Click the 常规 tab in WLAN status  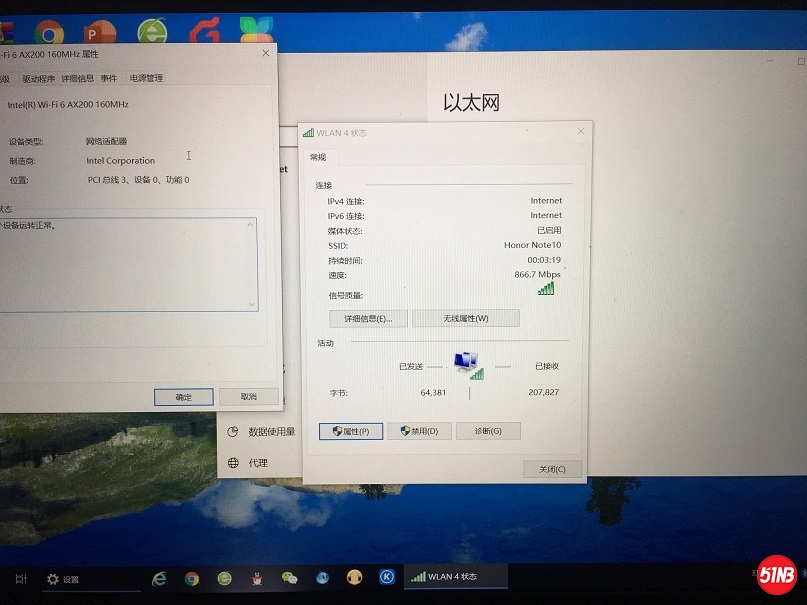coord(318,157)
